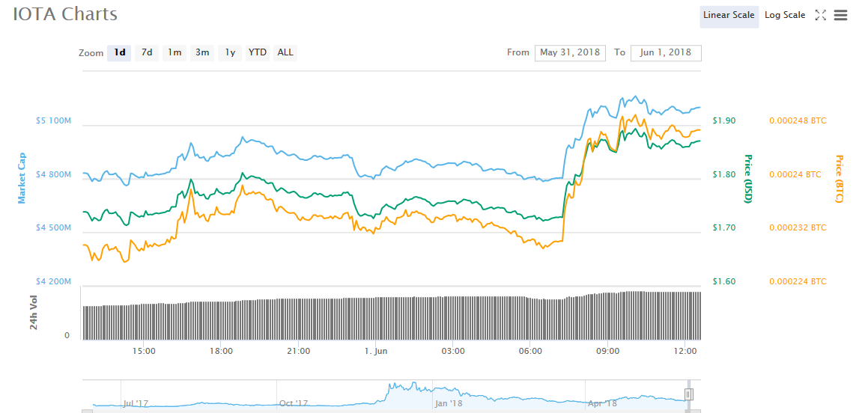Click the 0.000232 BTC label
The width and height of the screenshot is (868, 413).
point(798,227)
